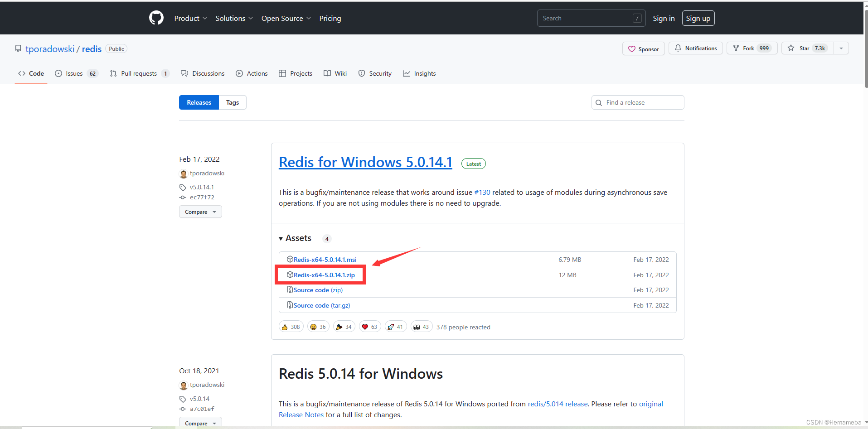Screen dimensions: 868x429
Task: Open the v5.0.14 tag link
Action: 199,399
